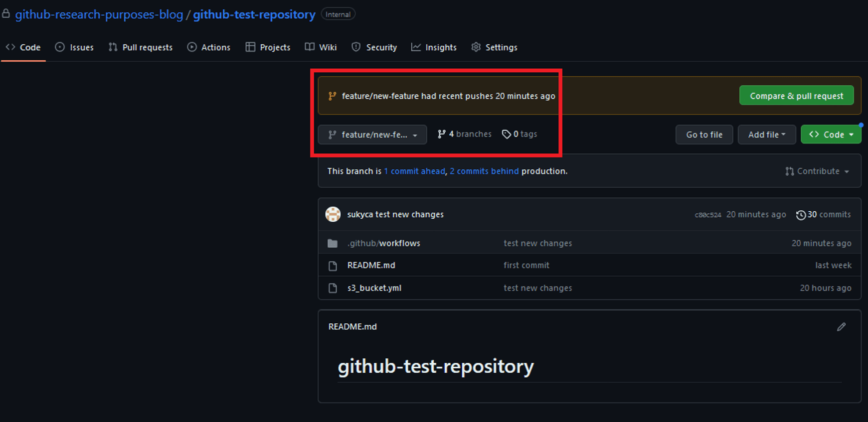The image size is (868, 422).
Task: Click the README.md file row icon
Action: point(333,266)
